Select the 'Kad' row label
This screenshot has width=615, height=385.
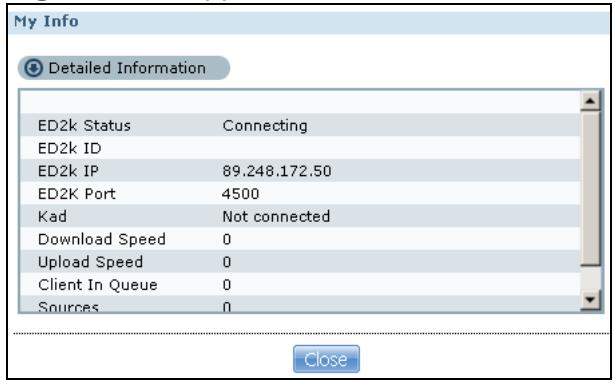(x=52, y=216)
